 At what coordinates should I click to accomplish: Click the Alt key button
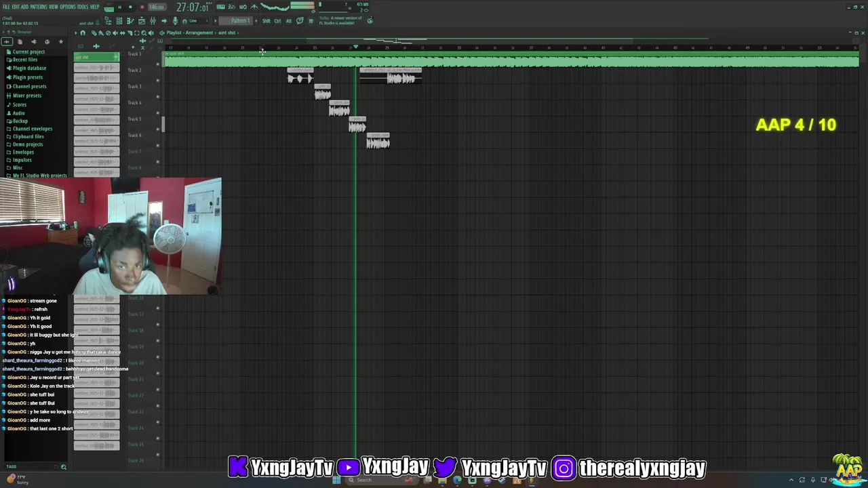coord(288,21)
